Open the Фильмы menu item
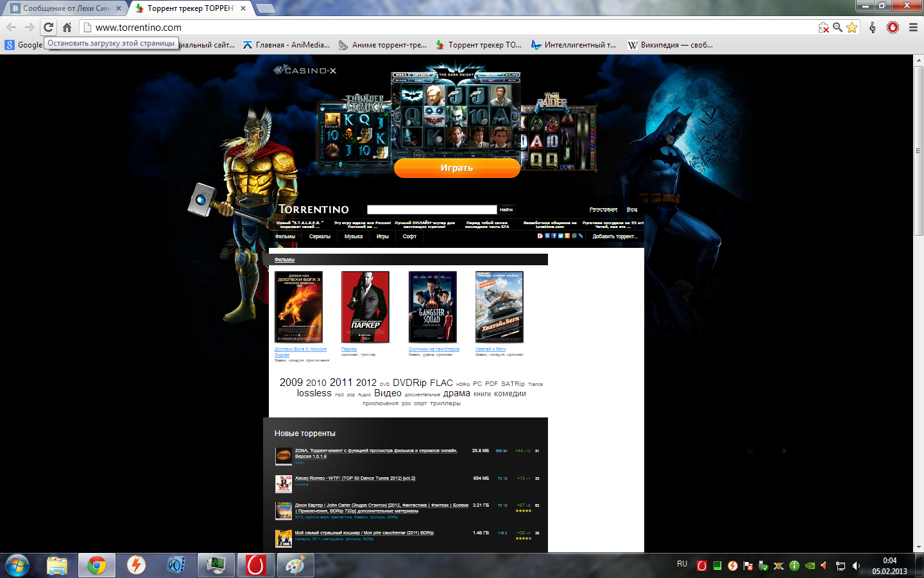Image resolution: width=924 pixels, height=578 pixels. (286, 236)
